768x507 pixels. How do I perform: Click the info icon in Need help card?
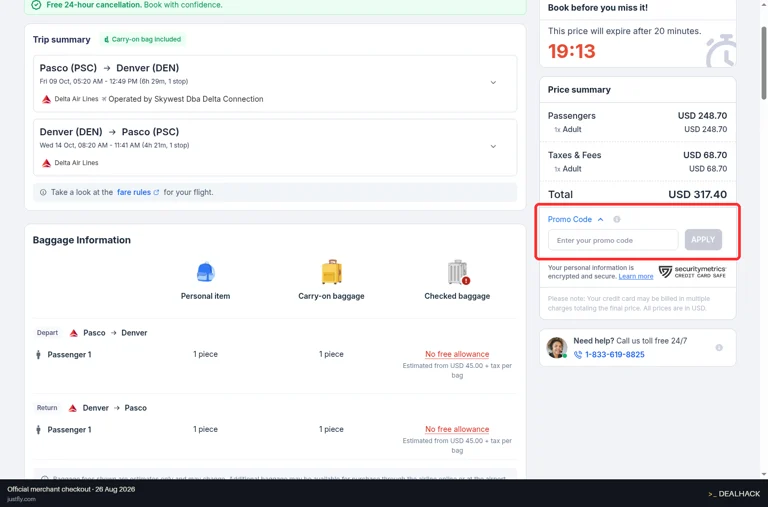719,347
